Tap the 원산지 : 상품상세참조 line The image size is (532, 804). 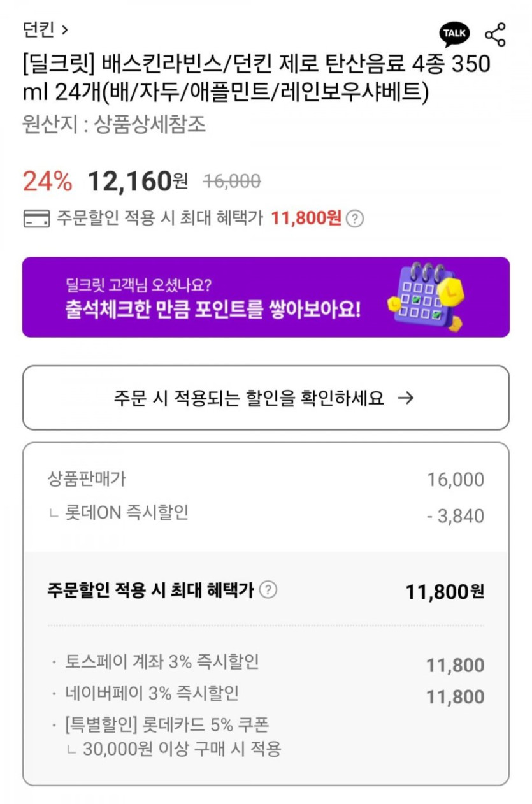(x=114, y=124)
